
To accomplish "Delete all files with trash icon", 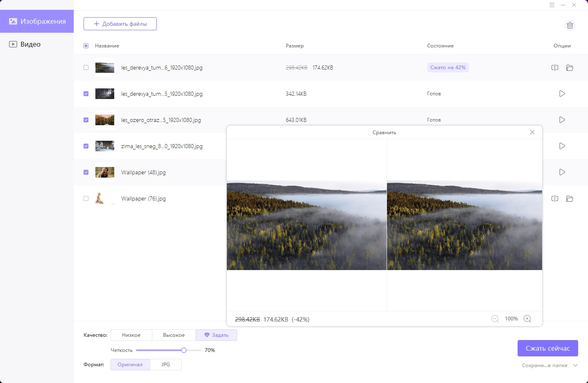I will 570,25.
